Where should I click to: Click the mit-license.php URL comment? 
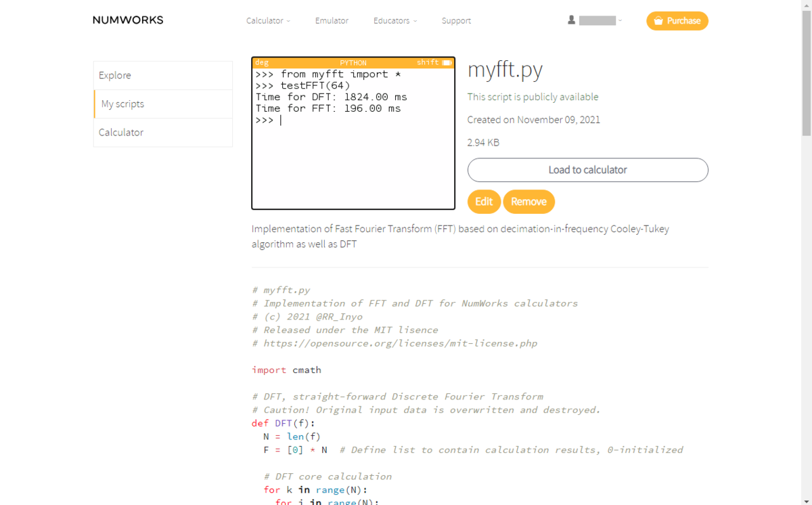coord(394,343)
